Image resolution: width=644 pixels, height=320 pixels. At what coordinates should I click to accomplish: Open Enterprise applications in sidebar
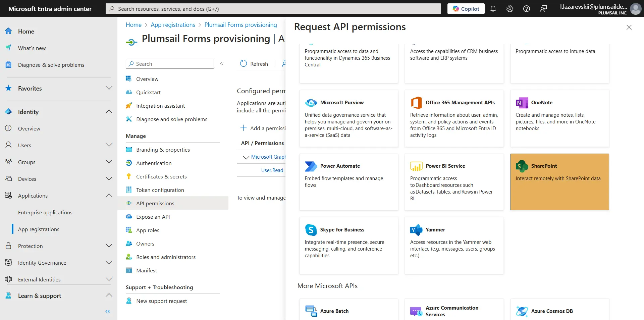45,212
